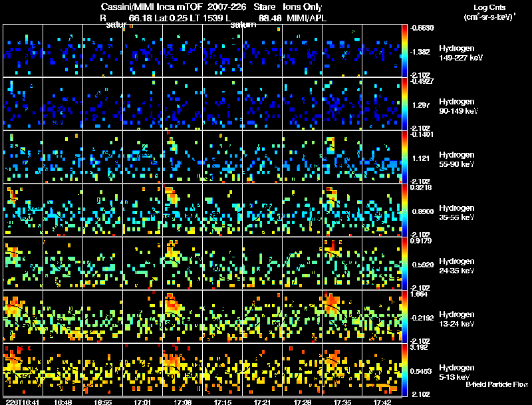The width and height of the screenshot is (532, 405).
Task: Select the color scale bar for 55-90 keV row
Action: coord(404,157)
